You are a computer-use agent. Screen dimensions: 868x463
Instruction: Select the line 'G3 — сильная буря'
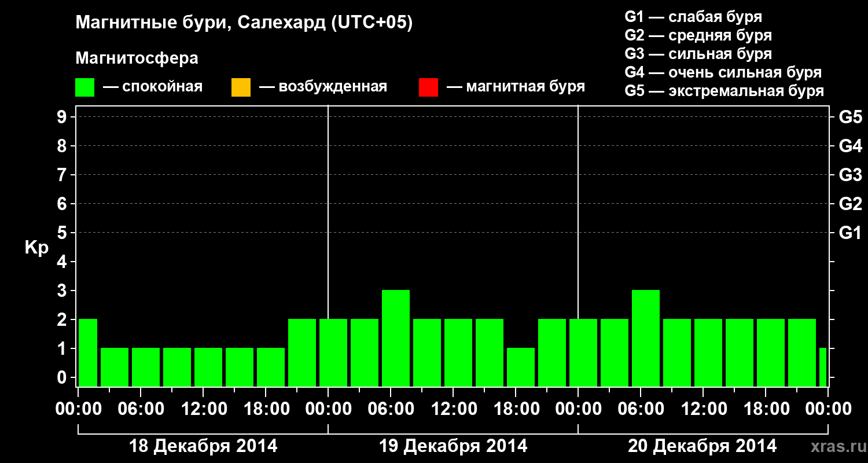pos(698,54)
